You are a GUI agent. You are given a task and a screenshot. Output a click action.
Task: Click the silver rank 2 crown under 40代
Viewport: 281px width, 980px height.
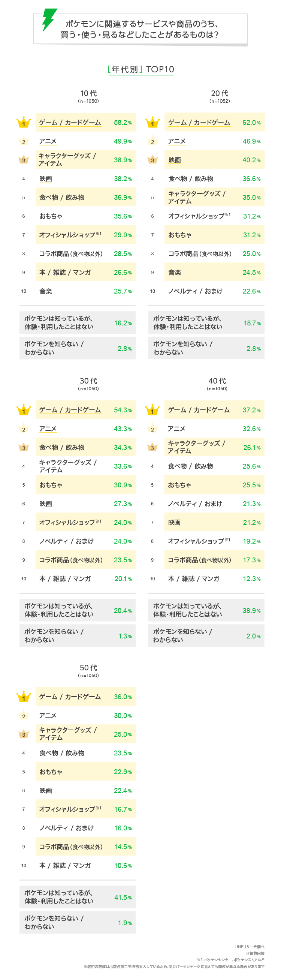point(152,429)
